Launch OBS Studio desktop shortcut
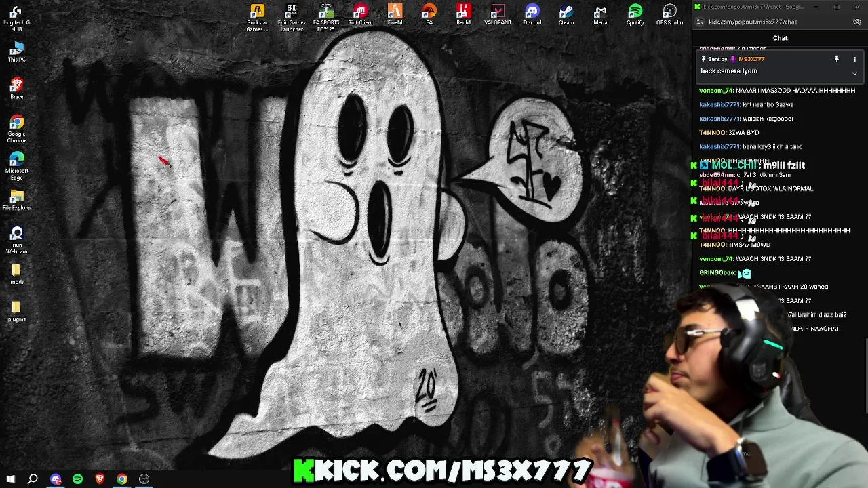 tap(669, 15)
